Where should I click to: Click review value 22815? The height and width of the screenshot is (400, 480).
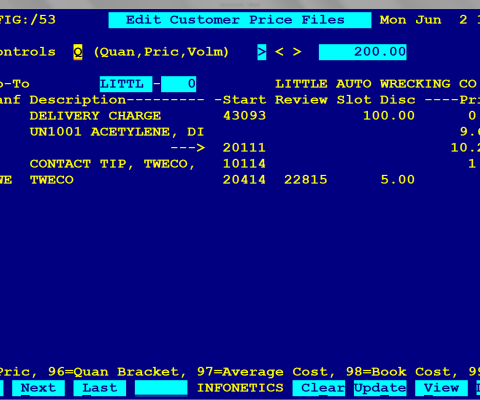pyautogui.click(x=306, y=180)
